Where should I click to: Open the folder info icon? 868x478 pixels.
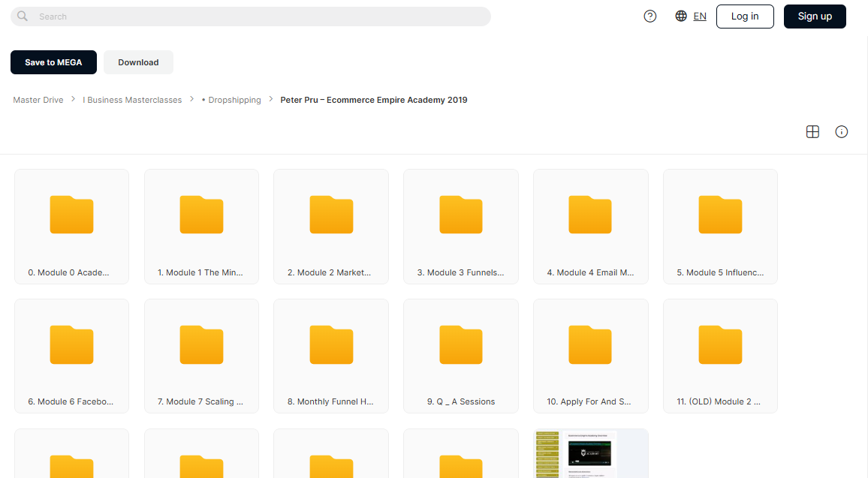841,131
